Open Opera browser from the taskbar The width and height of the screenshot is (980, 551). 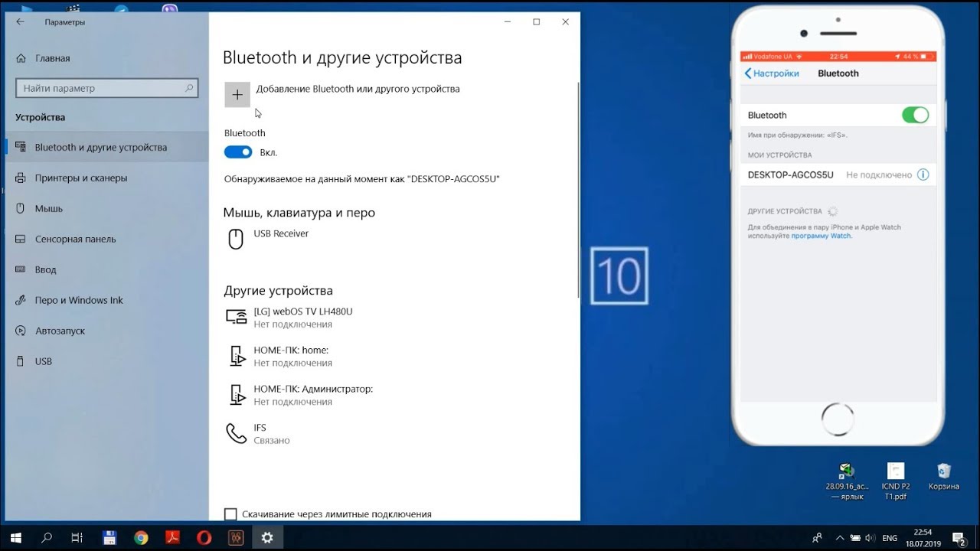pos(204,537)
